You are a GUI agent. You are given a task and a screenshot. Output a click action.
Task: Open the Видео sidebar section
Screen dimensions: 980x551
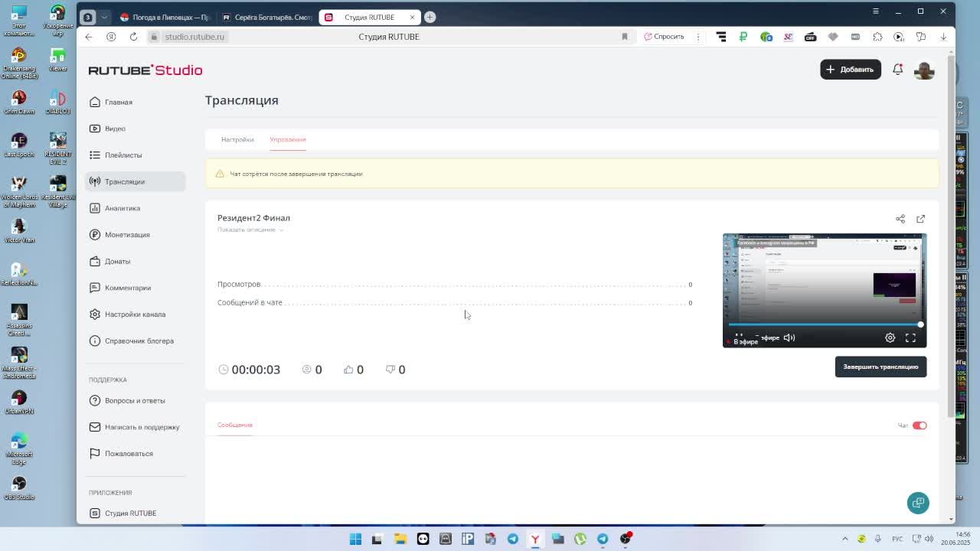[135, 129]
